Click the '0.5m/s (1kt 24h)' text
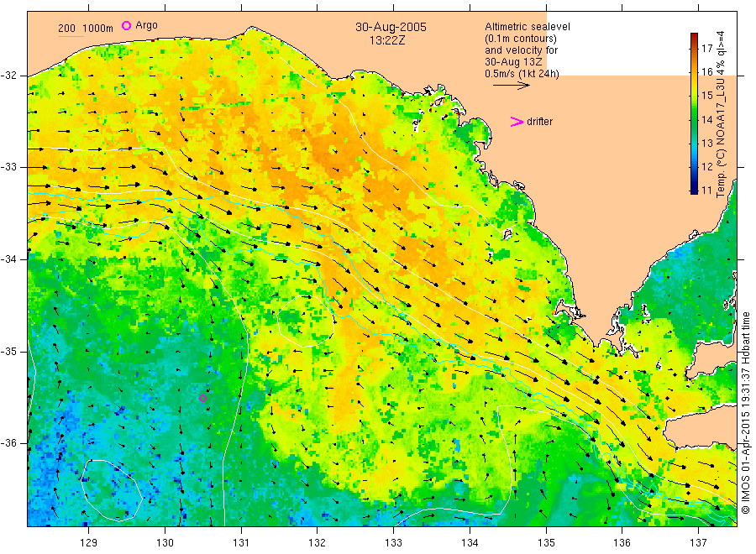The width and height of the screenshot is (756, 554). (x=522, y=74)
